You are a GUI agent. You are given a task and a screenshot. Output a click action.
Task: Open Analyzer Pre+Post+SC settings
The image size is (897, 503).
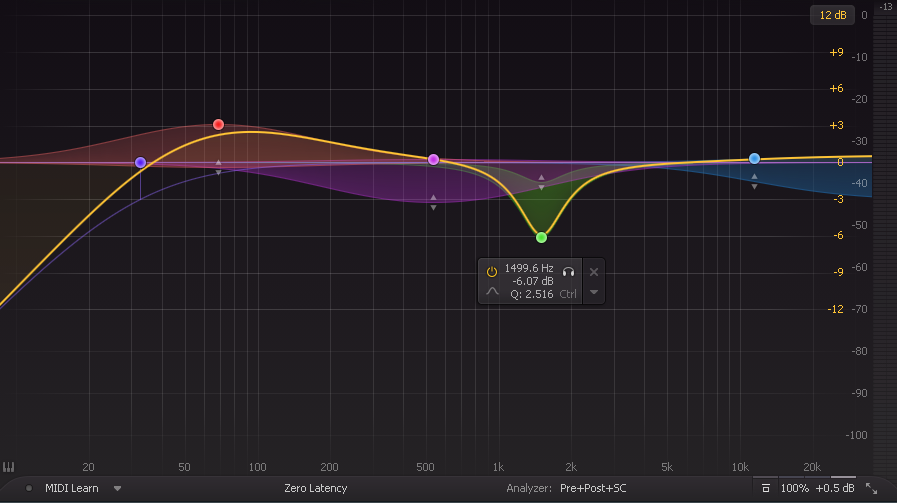tap(593, 488)
